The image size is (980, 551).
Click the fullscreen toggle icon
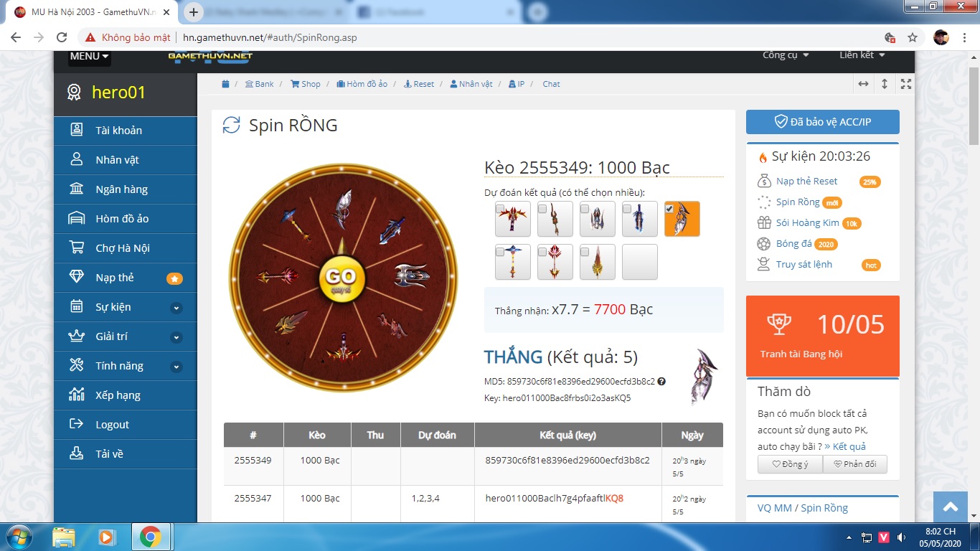pos(906,84)
